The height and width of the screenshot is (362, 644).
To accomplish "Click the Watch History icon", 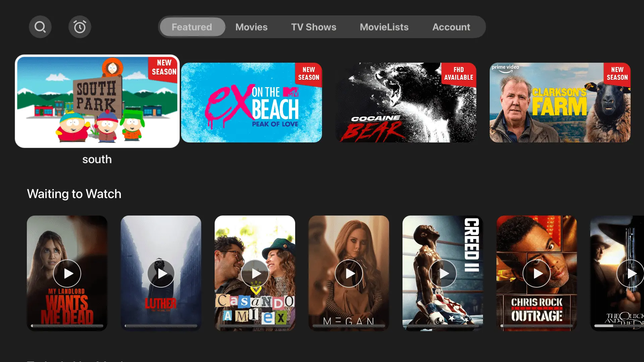I will (x=79, y=26).
